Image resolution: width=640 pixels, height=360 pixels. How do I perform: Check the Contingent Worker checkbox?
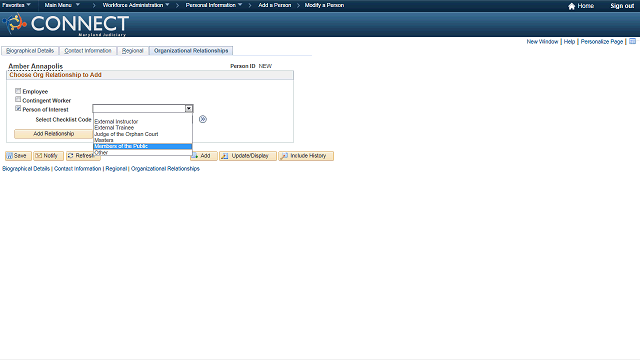(x=18, y=99)
